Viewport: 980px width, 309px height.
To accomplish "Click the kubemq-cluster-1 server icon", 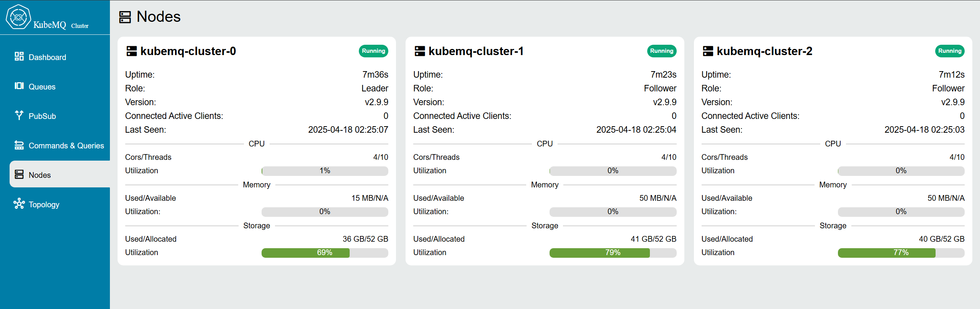I will 420,51.
